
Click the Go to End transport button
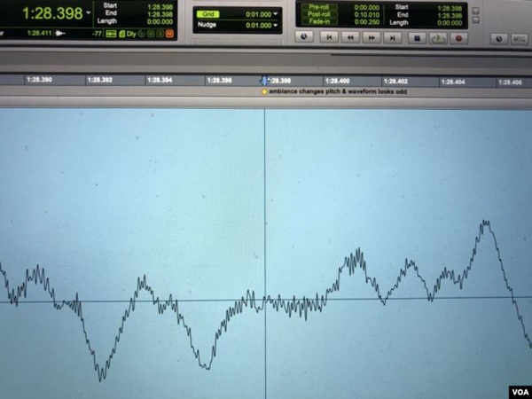coord(394,37)
